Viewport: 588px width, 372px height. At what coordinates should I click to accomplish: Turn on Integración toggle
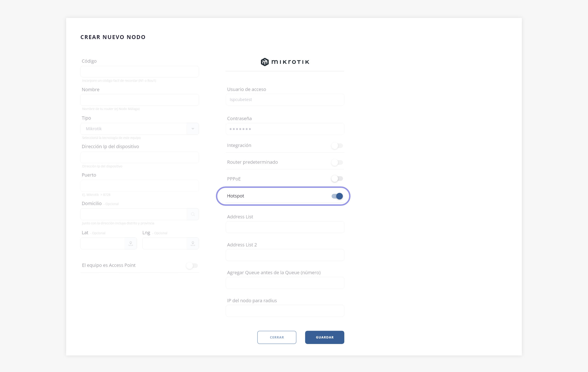pos(337,146)
